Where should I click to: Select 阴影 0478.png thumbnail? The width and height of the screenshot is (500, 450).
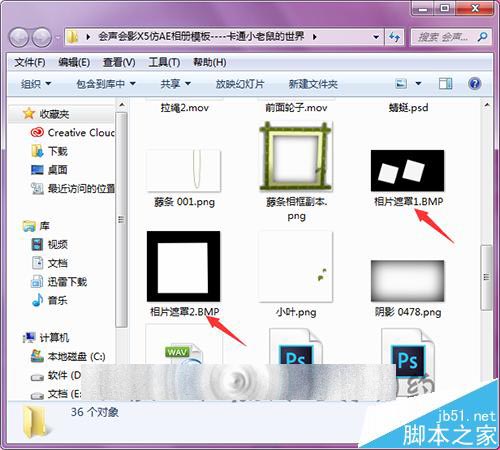click(x=407, y=281)
